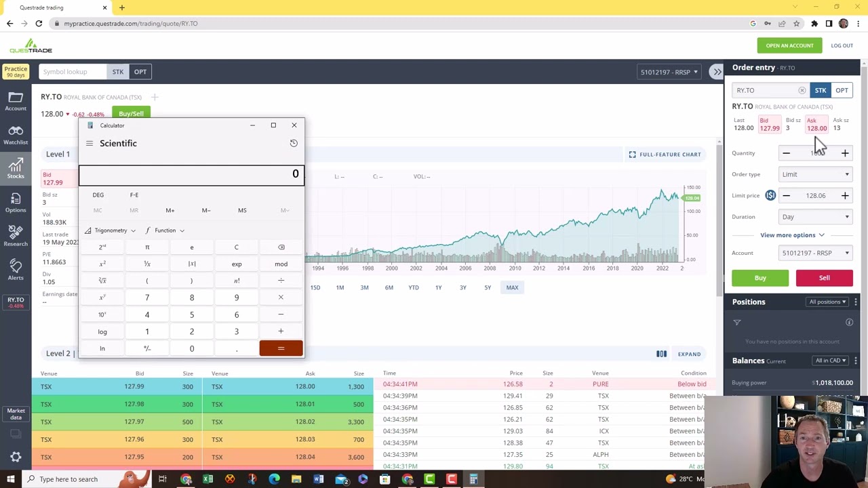Viewport: 868px width, 488px height.
Task: Click the red Sell button in order entry
Action: (x=824, y=278)
